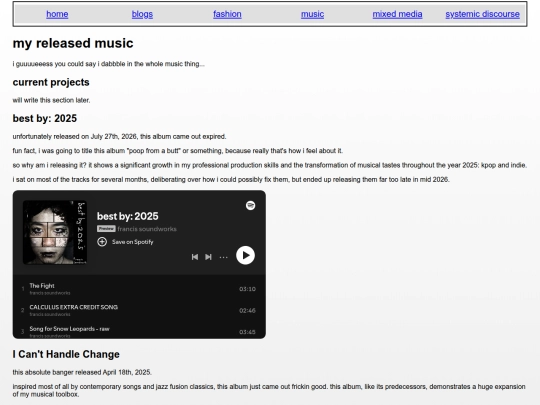Screen dimensions: 540x405
Task: Visit the systemic discourse link
Action: pos(482,14)
